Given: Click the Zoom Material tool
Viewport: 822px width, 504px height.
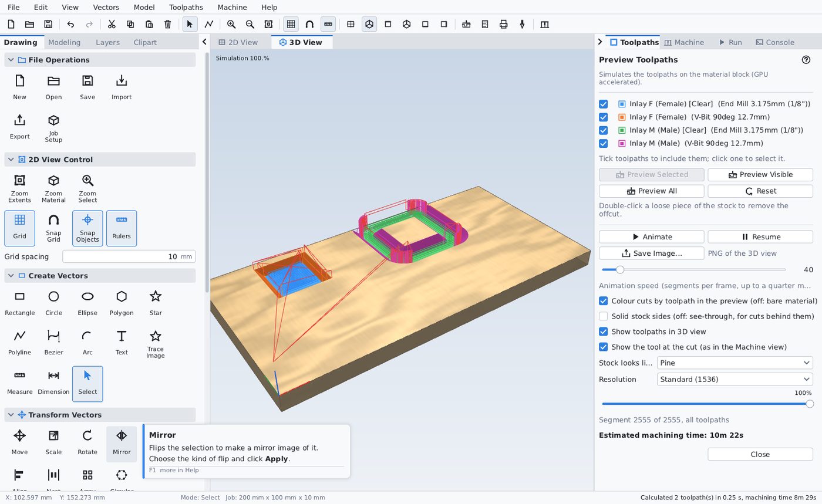Looking at the screenshot, I should (x=53, y=188).
